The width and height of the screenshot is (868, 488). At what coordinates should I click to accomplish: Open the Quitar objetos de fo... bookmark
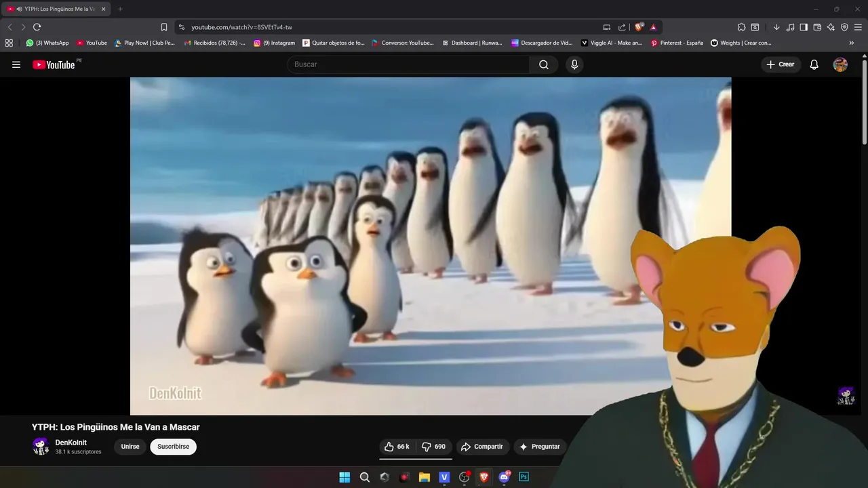[334, 43]
